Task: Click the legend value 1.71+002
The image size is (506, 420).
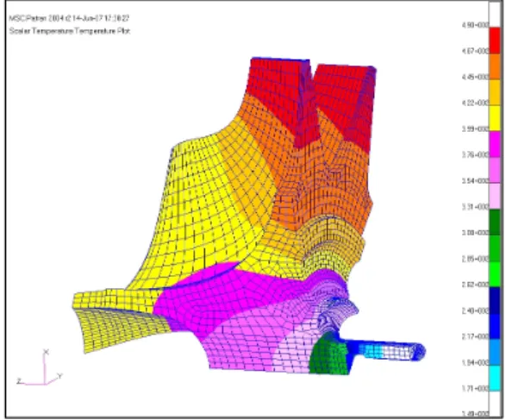Action: pos(475,388)
